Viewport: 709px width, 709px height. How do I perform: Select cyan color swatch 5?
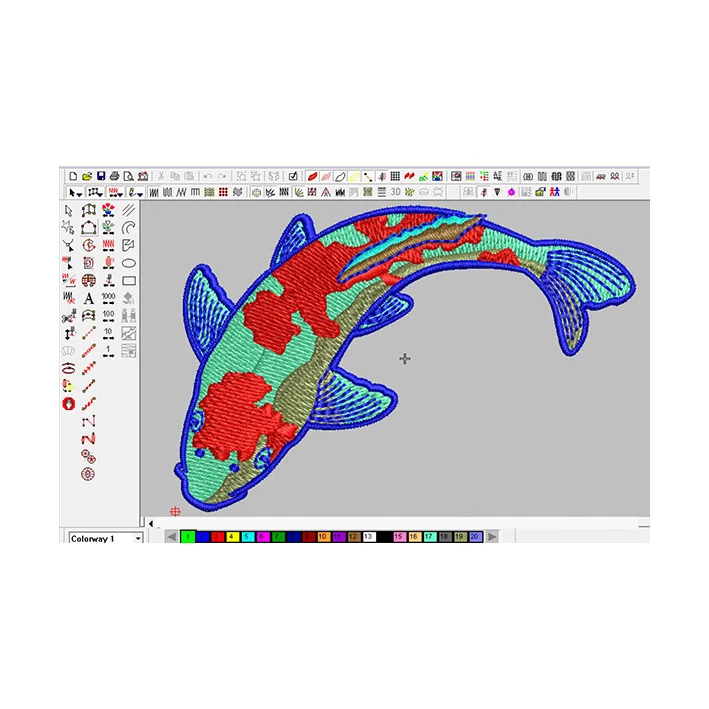[247, 537]
